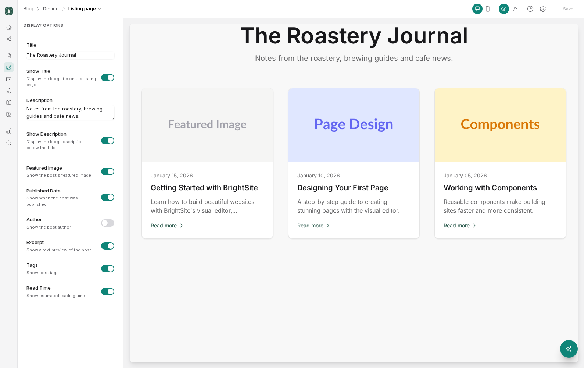Go to the Blog breadcrumb
The width and height of the screenshot is (588, 368).
(28, 9)
